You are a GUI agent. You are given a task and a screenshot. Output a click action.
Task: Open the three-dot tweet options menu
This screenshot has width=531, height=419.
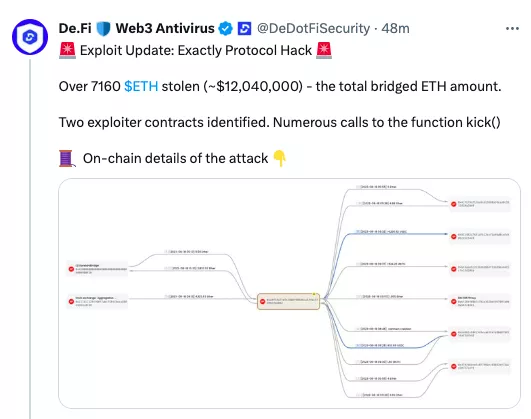512,28
